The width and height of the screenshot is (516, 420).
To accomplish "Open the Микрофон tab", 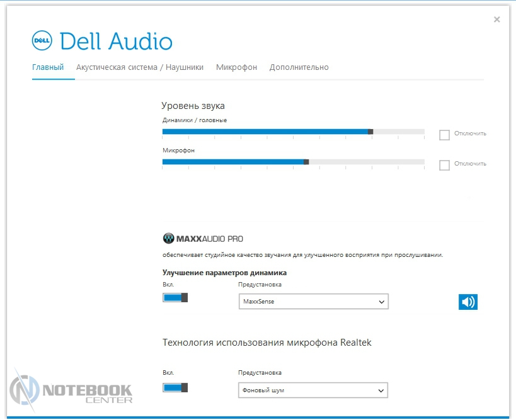I will (x=237, y=67).
